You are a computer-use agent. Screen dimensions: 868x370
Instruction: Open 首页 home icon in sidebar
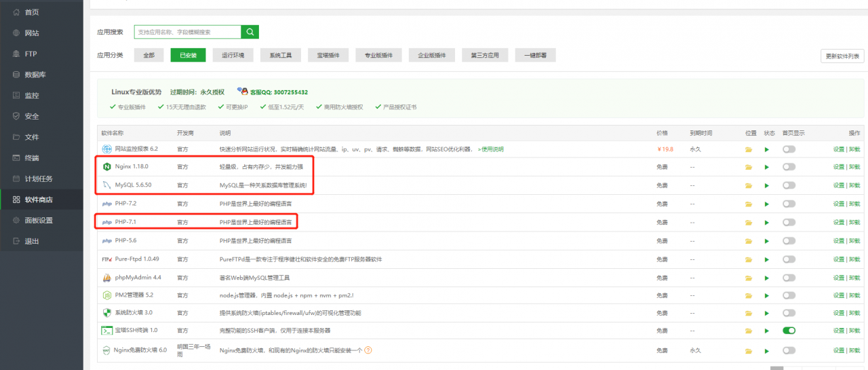[x=16, y=12]
